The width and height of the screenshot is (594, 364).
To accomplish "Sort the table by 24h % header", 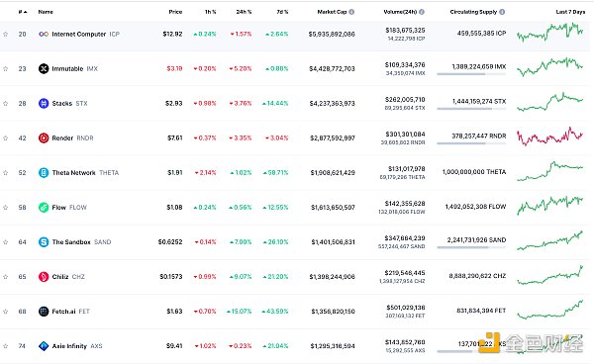I will (244, 12).
